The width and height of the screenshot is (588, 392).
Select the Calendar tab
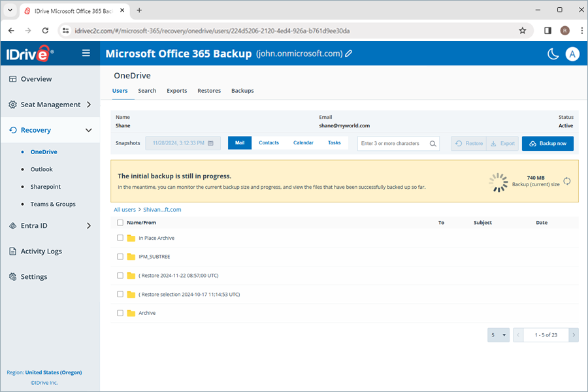pyautogui.click(x=303, y=143)
